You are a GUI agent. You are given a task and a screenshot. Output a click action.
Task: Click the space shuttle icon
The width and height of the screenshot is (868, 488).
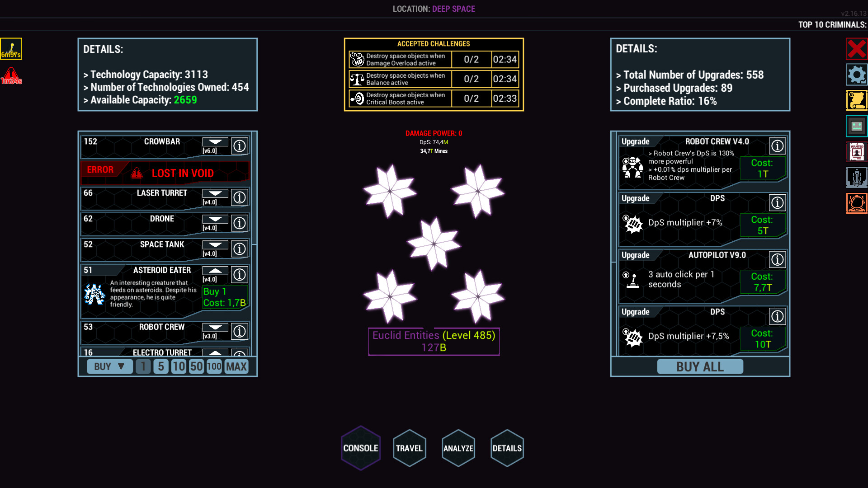click(856, 178)
